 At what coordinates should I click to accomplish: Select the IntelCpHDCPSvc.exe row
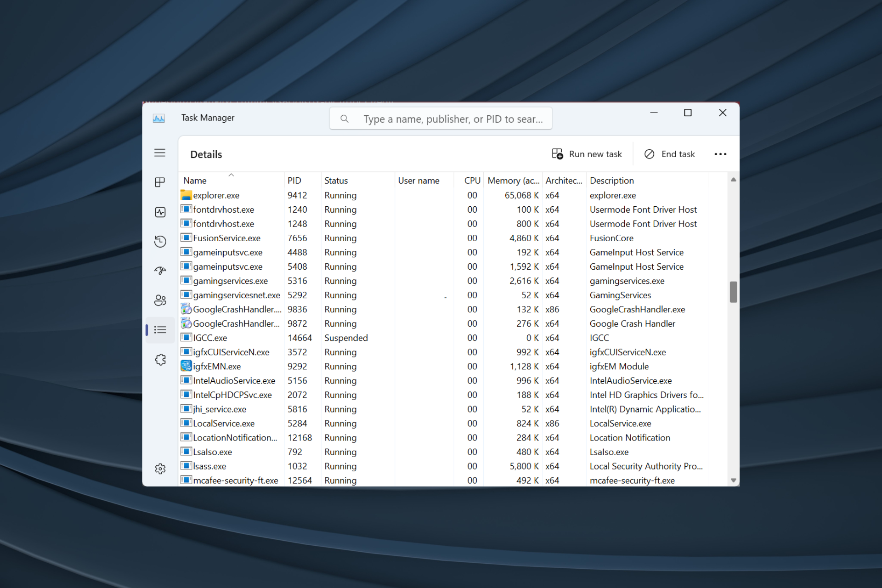click(444, 395)
